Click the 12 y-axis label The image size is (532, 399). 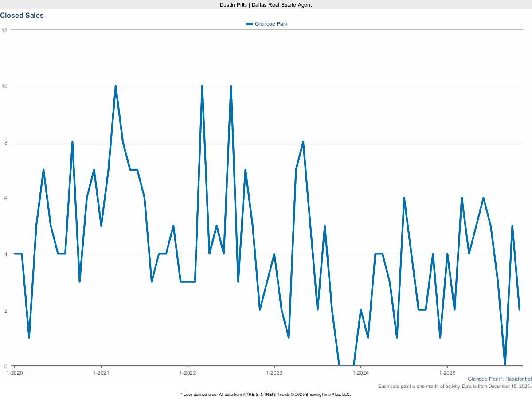[5, 30]
